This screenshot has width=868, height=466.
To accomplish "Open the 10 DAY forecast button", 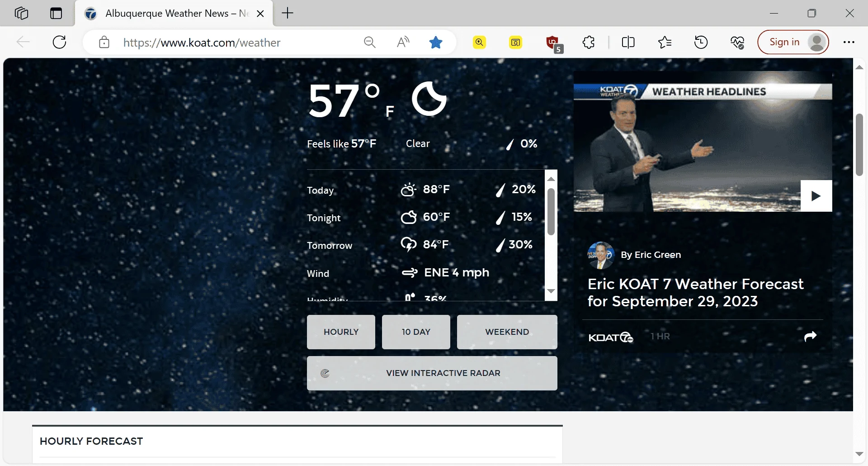I will tap(416, 332).
